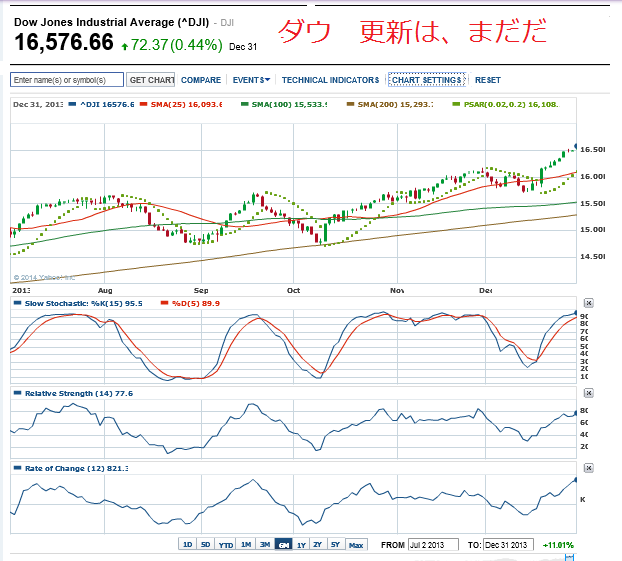Select the Max time range
This screenshot has height=561, width=622.
coord(356,545)
